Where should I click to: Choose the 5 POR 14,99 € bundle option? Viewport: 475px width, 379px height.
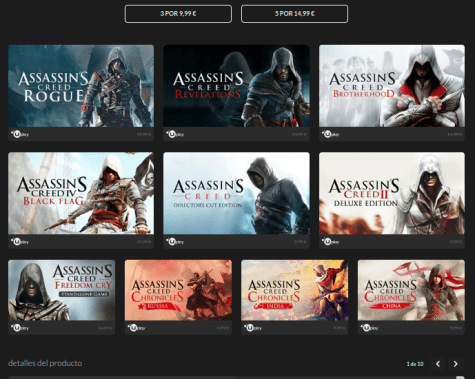pos(294,14)
